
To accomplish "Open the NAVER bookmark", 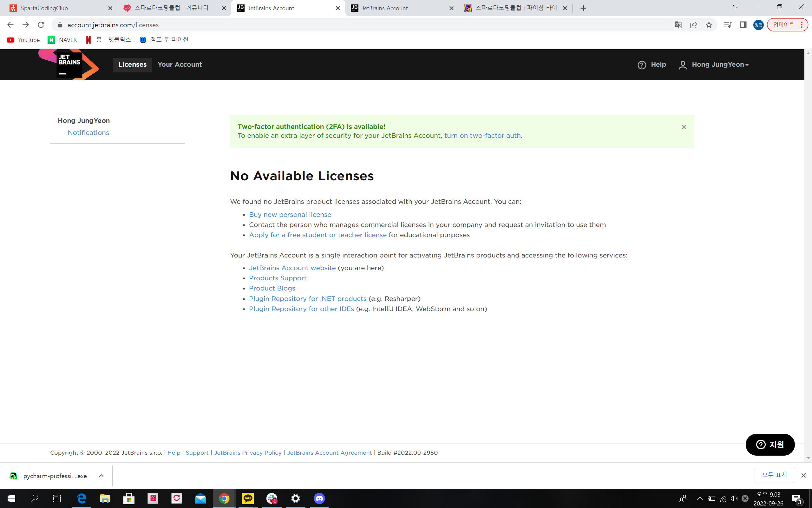I will (x=62, y=40).
